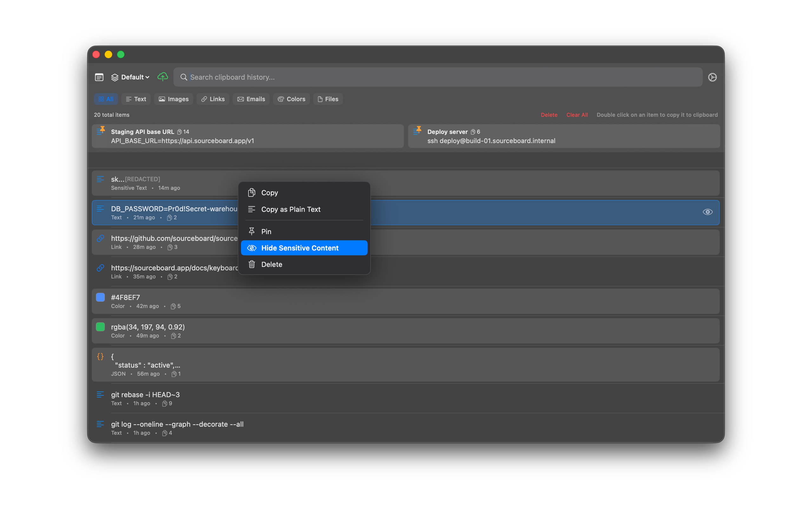The image size is (812, 508).
Task: Click the copy count icon on JSON row
Action: tap(174, 374)
